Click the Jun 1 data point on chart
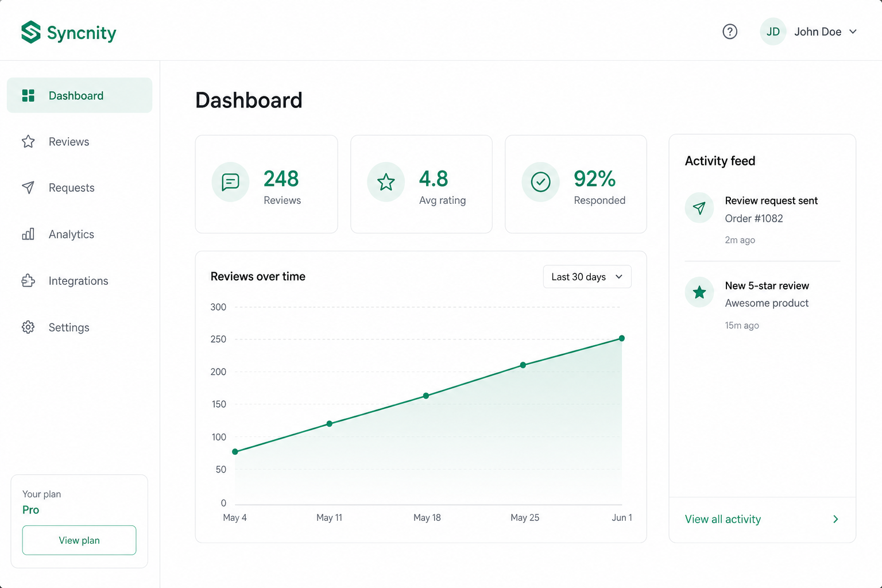The height and width of the screenshot is (588, 882). click(x=622, y=338)
